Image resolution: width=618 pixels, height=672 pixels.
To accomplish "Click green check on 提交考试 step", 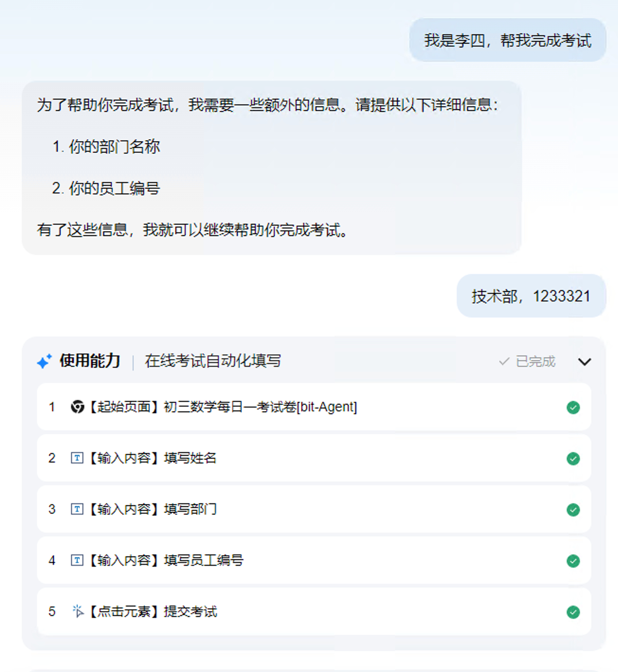I will 573,612.
